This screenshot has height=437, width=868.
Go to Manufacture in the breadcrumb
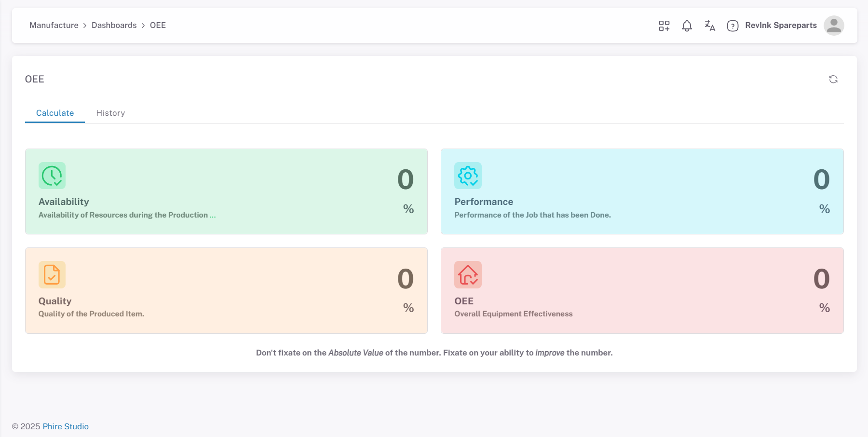pos(54,25)
